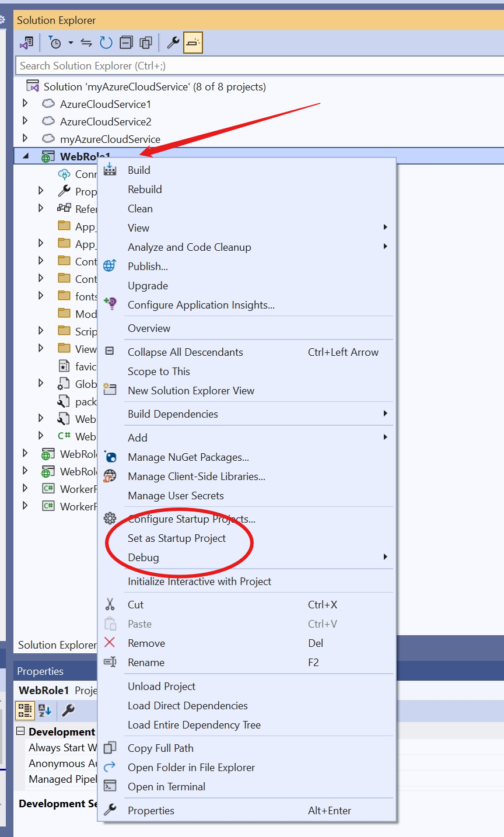This screenshot has width=504, height=837.
Task: Click Property Pages wrench in Properties panel
Action: coord(68,710)
